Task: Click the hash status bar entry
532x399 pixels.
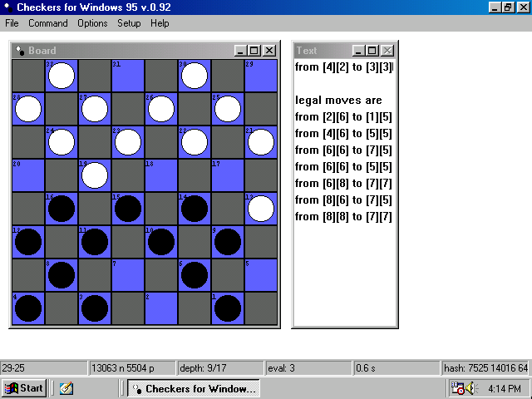Action: (485, 368)
